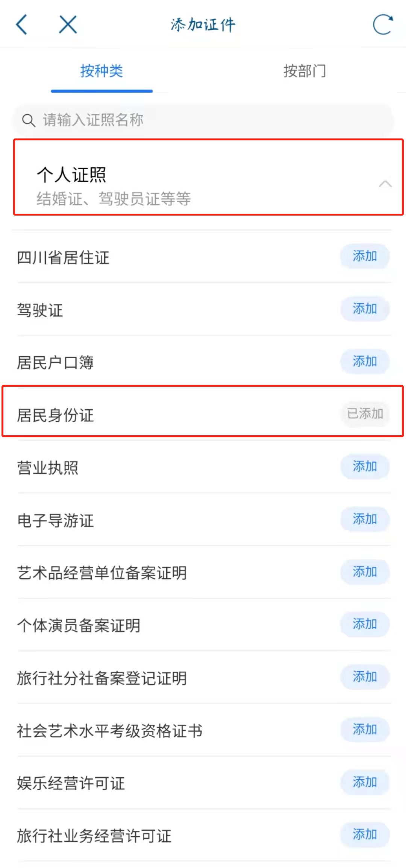
Task: Add 旅行社业务经营许可证
Action: click(x=365, y=835)
